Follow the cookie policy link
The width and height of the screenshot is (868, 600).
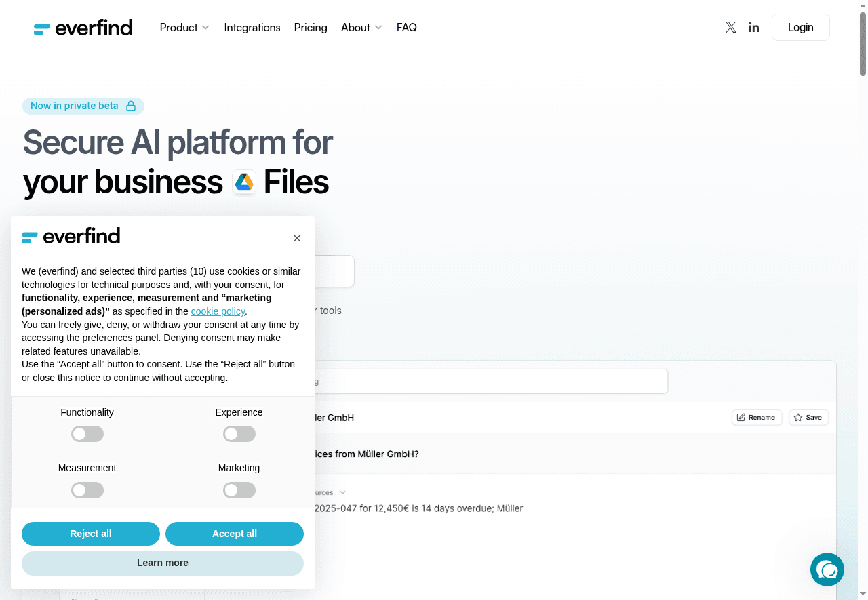pyautogui.click(x=218, y=311)
